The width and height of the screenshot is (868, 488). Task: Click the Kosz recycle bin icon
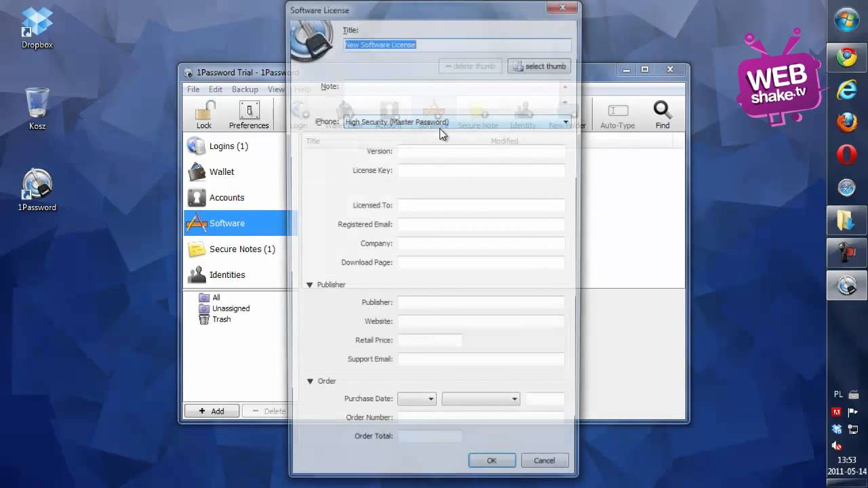[x=37, y=108]
